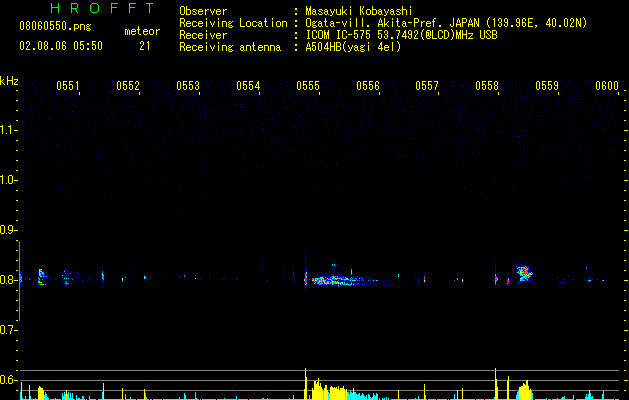
Task: Click the A504HB(yagi 4el) antenna text
Action: coord(353,47)
